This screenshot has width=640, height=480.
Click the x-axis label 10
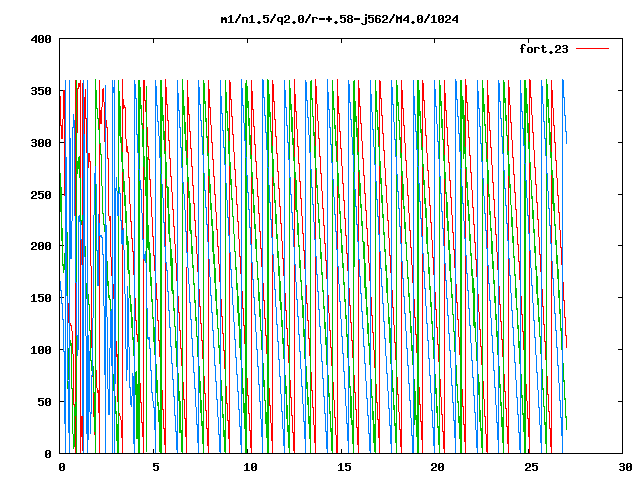(x=249, y=467)
